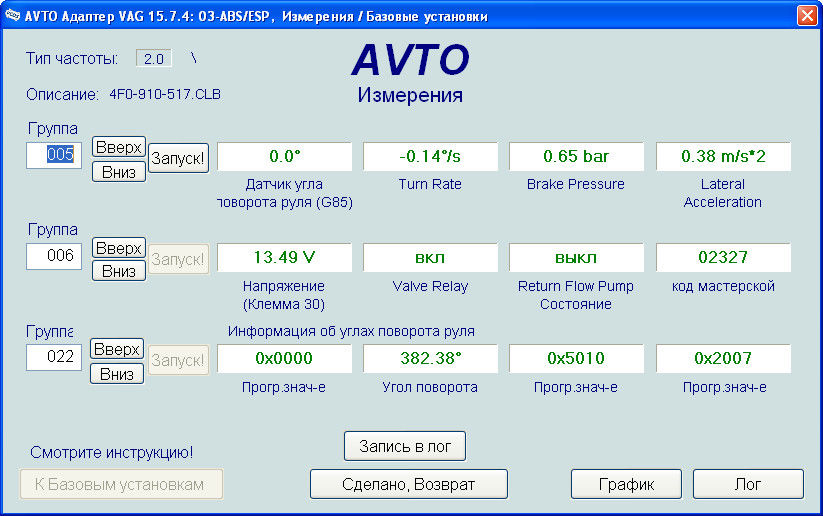
Task: Click the Lateral Acceleration label
Action: click(723, 193)
